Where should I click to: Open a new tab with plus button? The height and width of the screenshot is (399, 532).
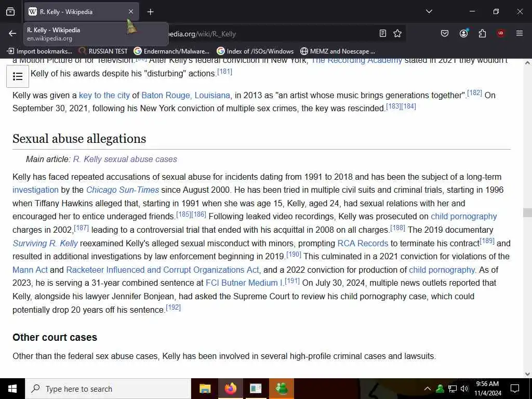click(x=150, y=12)
